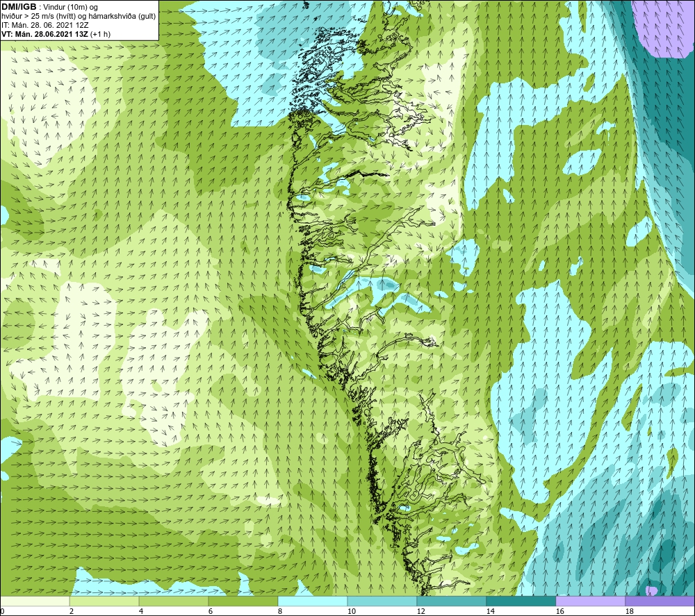Click the 10–12 m/s cyan legend swatch

382,601
